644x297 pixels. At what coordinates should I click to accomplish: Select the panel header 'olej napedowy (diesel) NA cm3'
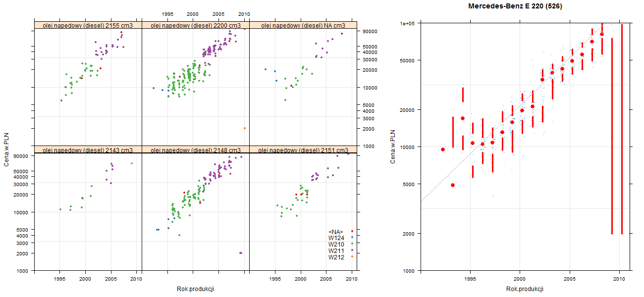303,25
